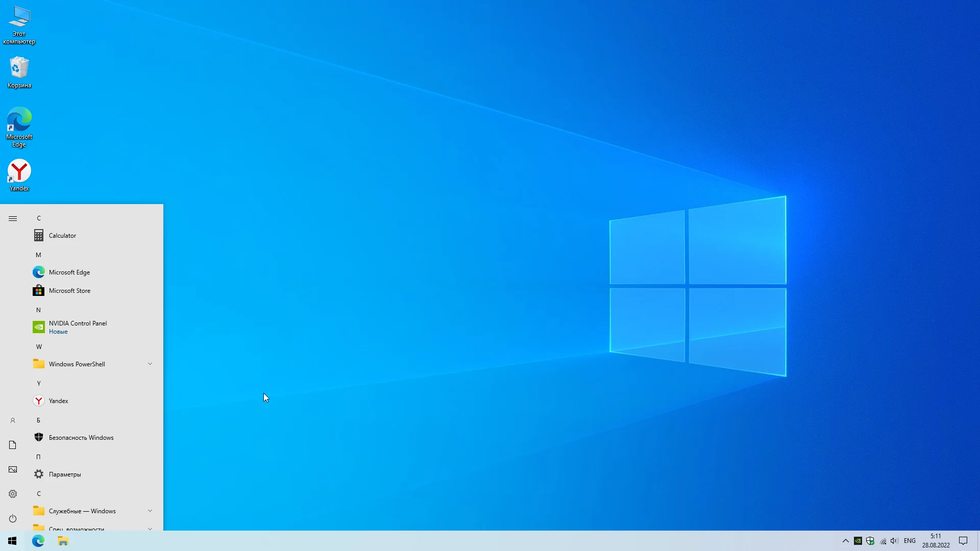Launch Microsoft Store from the app list
980x551 pixels.
(x=69, y=291)
